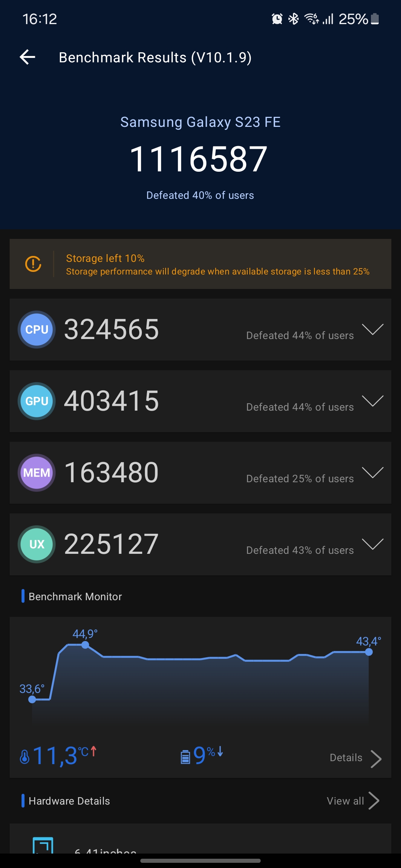Expand the CPU score 324565 chevron
The width and height of the screenshot is (401, 868).
(372, 329)
